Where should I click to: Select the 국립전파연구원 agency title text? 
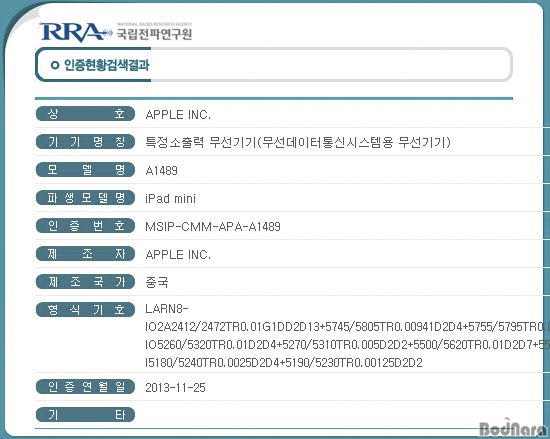(154, 34)
